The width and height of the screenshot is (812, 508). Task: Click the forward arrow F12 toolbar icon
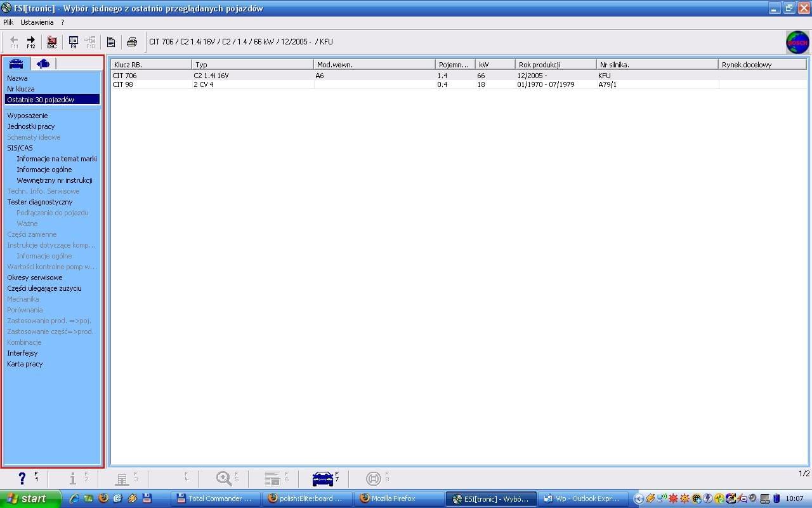[30, 42]
